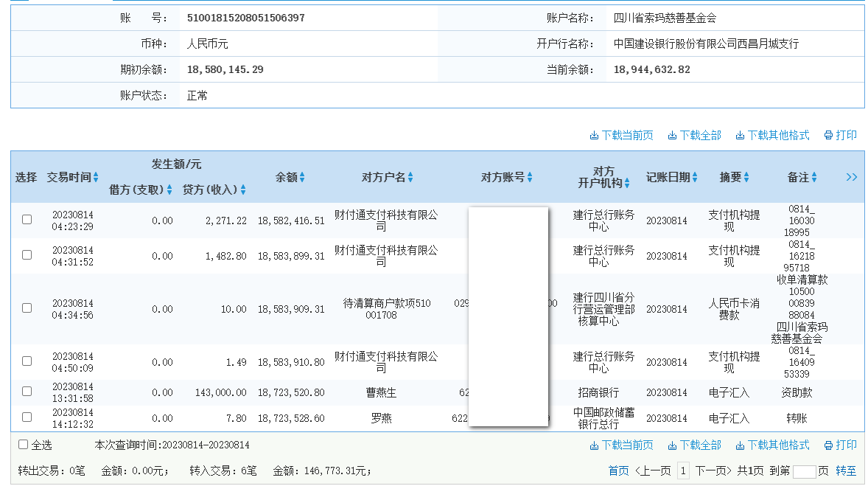The height and width of the screenshot is (486, 868).
Task: Sort by 余额 column arrows
Action: click(302, 177)
